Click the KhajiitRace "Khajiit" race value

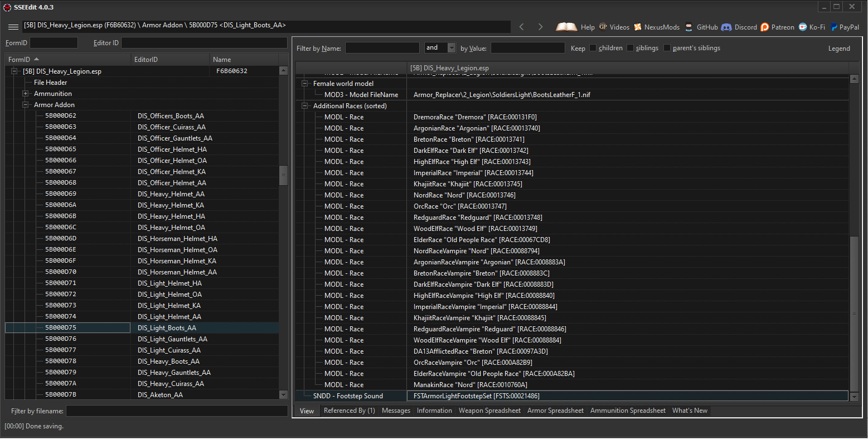pyautogui.click(x=468, y=184)
